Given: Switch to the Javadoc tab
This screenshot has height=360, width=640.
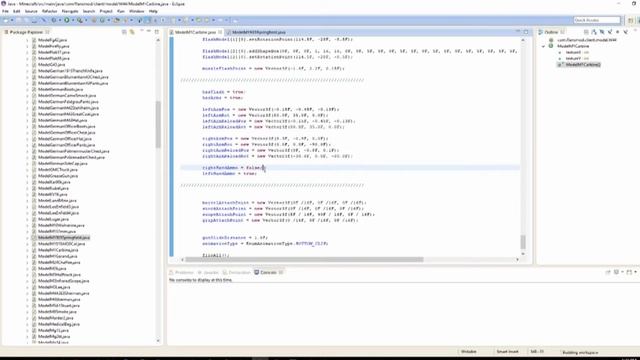Looking at the screenshot, I should pyautogui.click(x=209, y=272).
